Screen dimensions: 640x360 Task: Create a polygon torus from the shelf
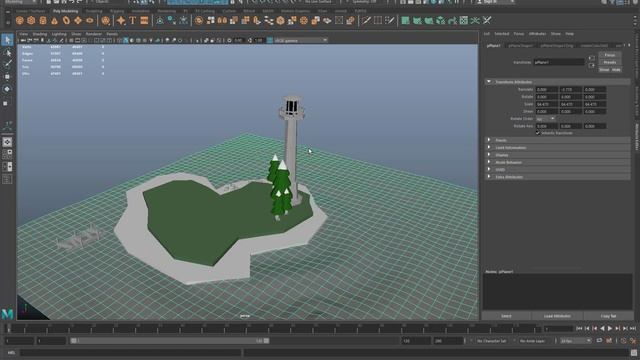[x=66, y=20]
